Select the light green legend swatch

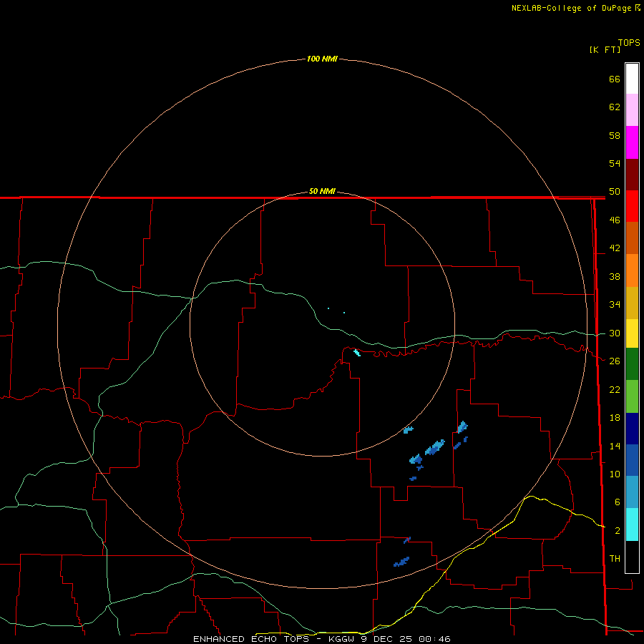pos(632,396)
